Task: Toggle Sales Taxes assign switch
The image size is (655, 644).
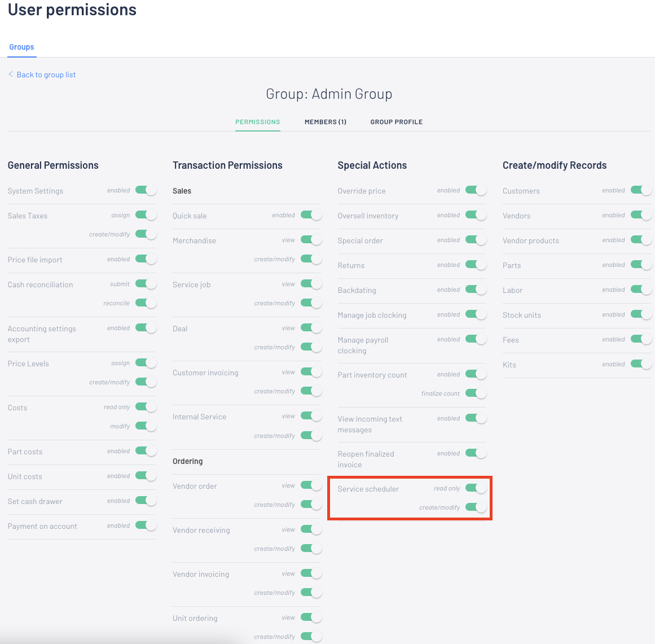Action: click(146, 215)
